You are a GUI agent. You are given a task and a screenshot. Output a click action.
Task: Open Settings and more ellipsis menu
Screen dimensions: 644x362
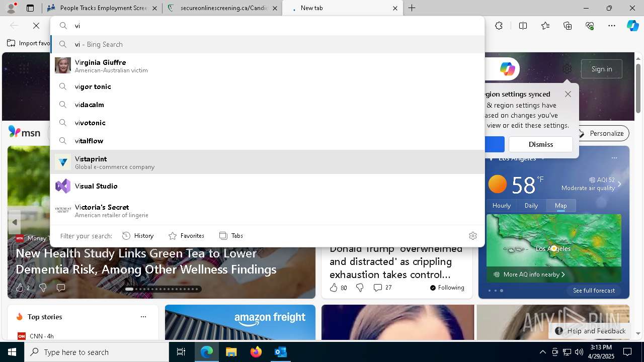click(611, 26)
